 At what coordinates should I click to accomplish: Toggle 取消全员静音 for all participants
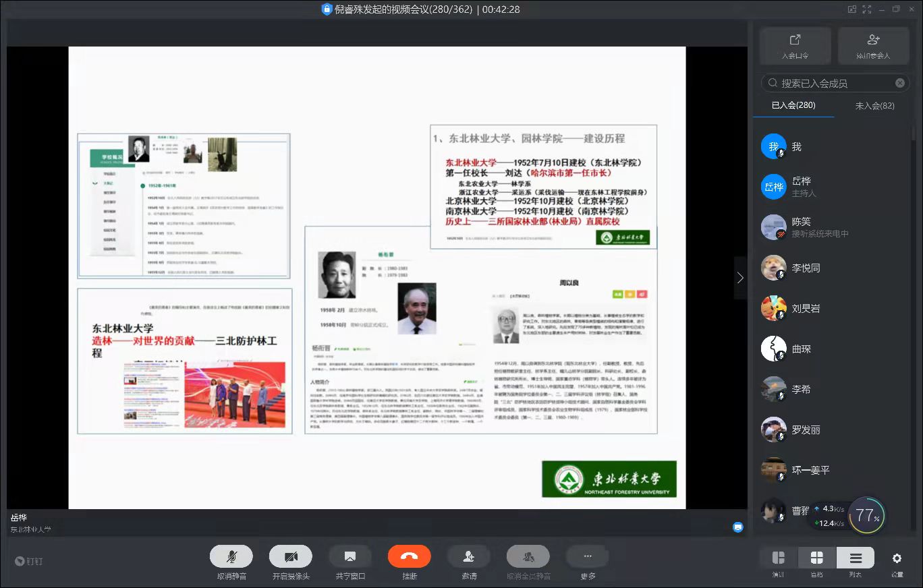coord(528,557)
